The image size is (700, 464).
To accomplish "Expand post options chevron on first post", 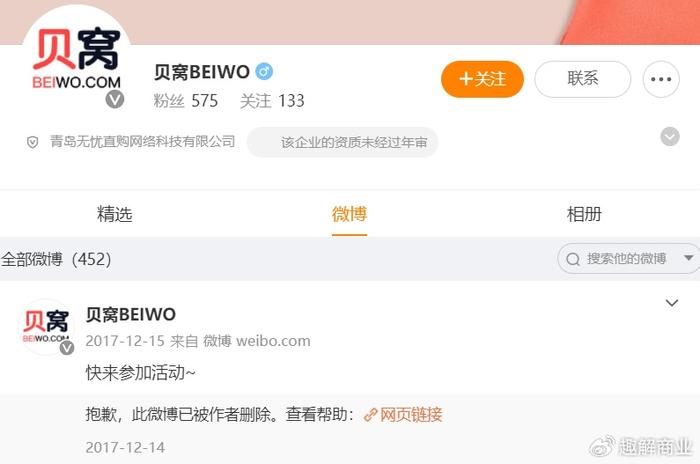I will (672, 303).
